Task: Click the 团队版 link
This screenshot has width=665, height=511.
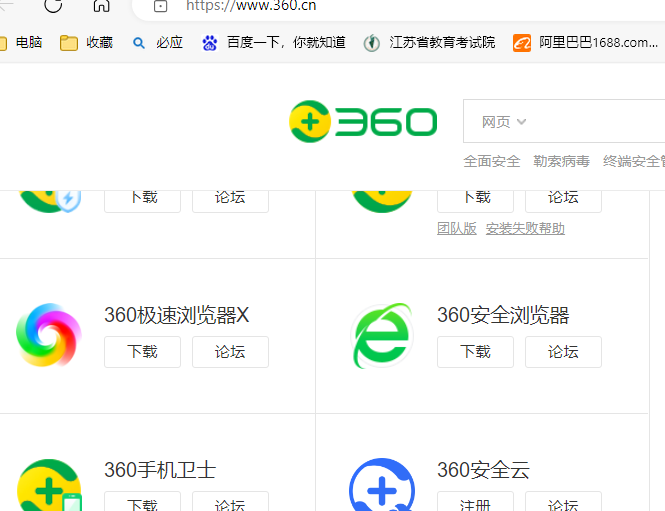Action: click(x=457, y=229)
